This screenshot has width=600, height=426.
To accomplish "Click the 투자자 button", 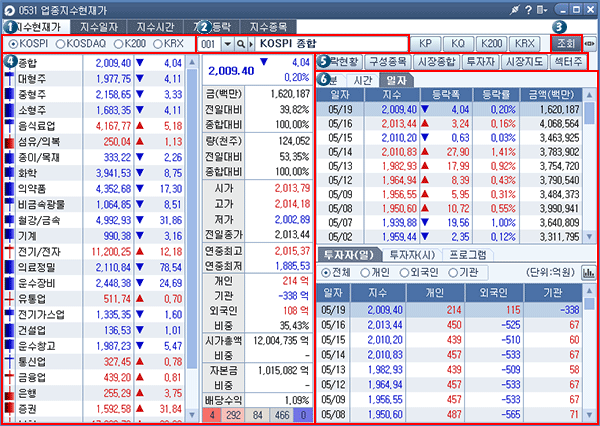I will tap(480, 62).
